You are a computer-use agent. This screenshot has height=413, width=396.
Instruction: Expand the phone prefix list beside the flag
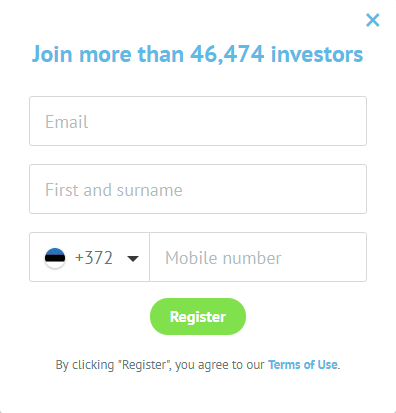click(x=133, y=259)
